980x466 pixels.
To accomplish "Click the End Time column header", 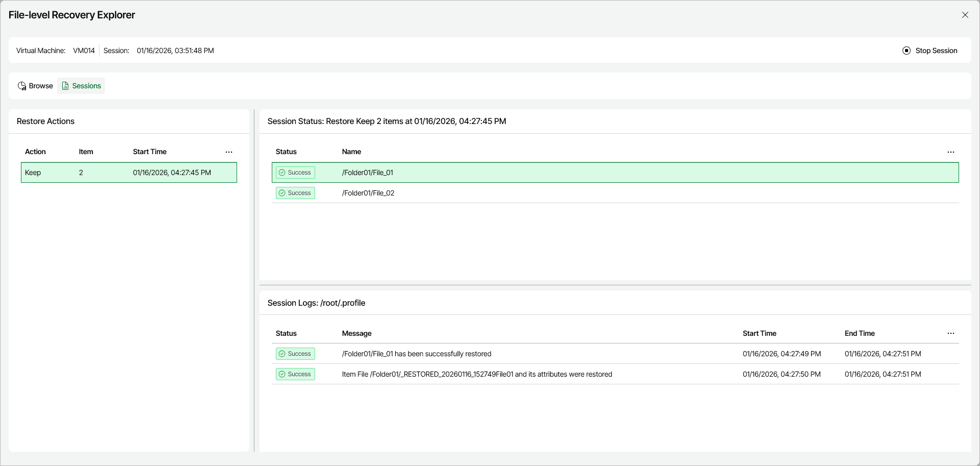I will pos(859,333).
